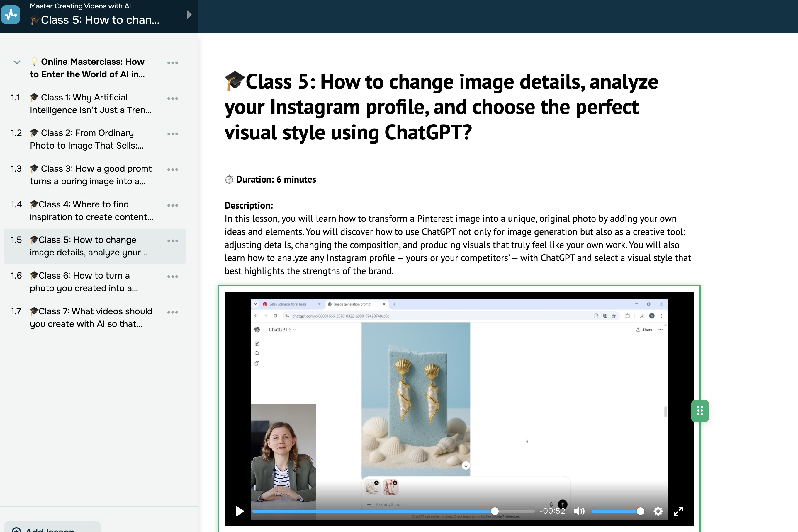
Task: Remove second attached floral image in video
Action: click(x=395, y=483)
